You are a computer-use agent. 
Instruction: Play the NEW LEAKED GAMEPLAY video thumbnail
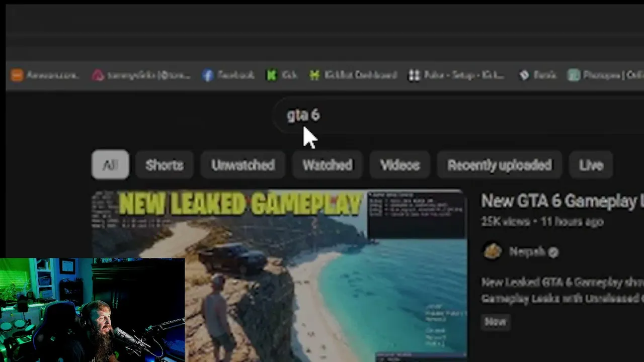tap(279, 276)
